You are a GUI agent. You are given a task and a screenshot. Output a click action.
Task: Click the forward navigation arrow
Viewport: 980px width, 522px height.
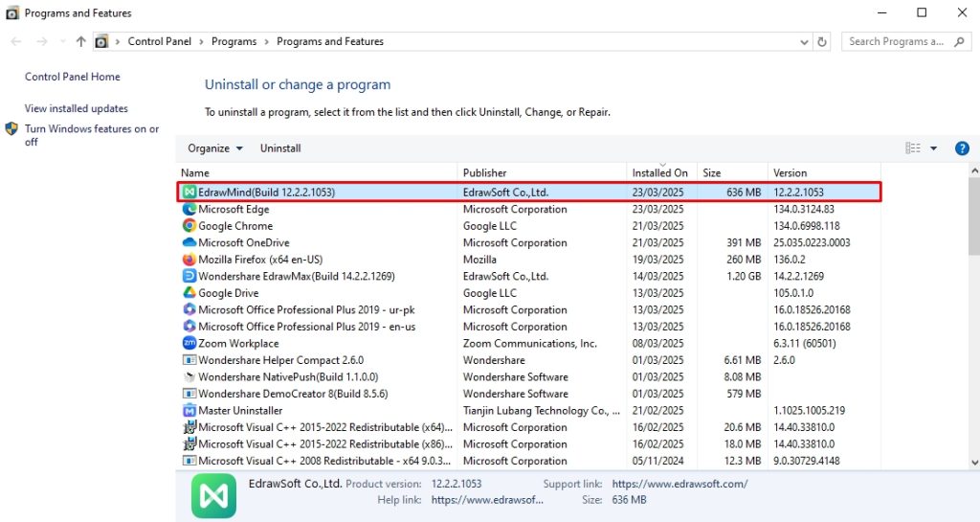pyautogui.click(x=42, y=42)
